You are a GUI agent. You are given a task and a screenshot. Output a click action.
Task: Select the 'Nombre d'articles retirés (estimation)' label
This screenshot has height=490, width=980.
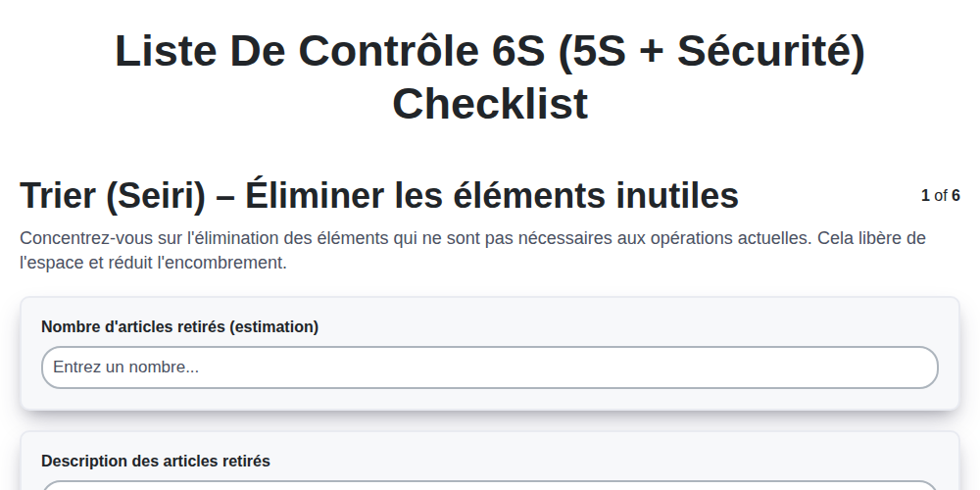coord(180,327)
